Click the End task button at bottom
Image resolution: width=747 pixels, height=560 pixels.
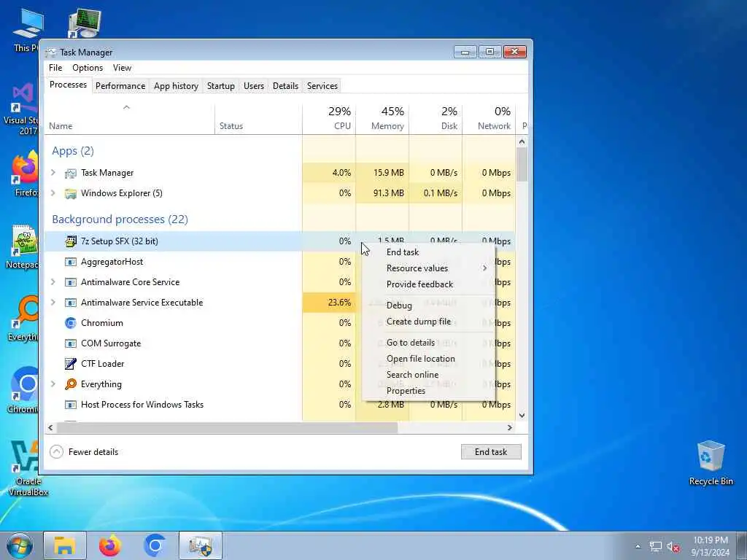point(491,452)
